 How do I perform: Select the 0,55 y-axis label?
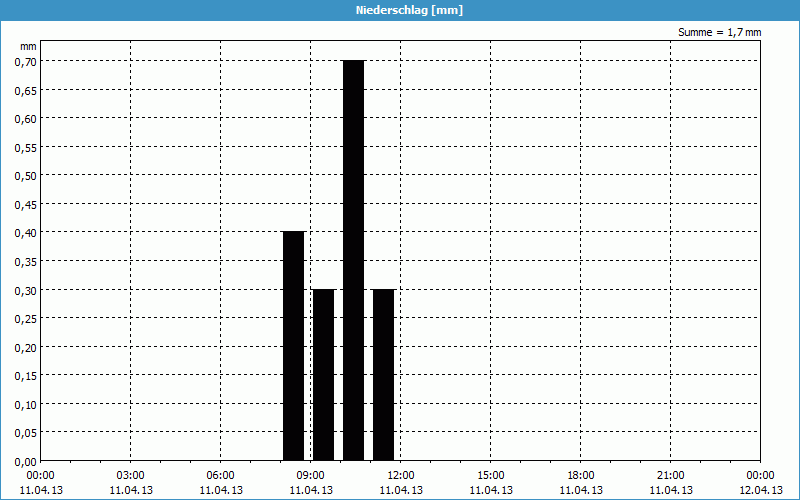click(26, 147)
